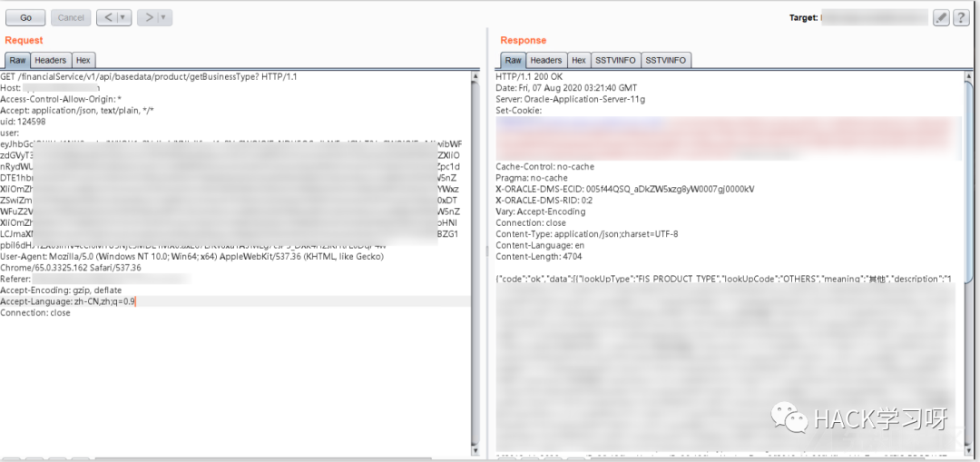Click the Access-Control-Allow-Origin header line
This screenshot has height=462, width=980.
(x=61, y=100)
